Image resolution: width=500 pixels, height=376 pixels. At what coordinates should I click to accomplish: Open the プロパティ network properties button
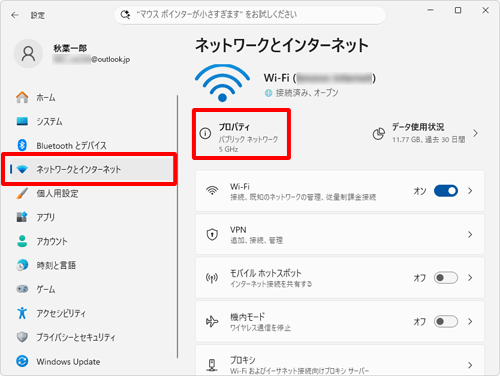click(x=241, y=134)
